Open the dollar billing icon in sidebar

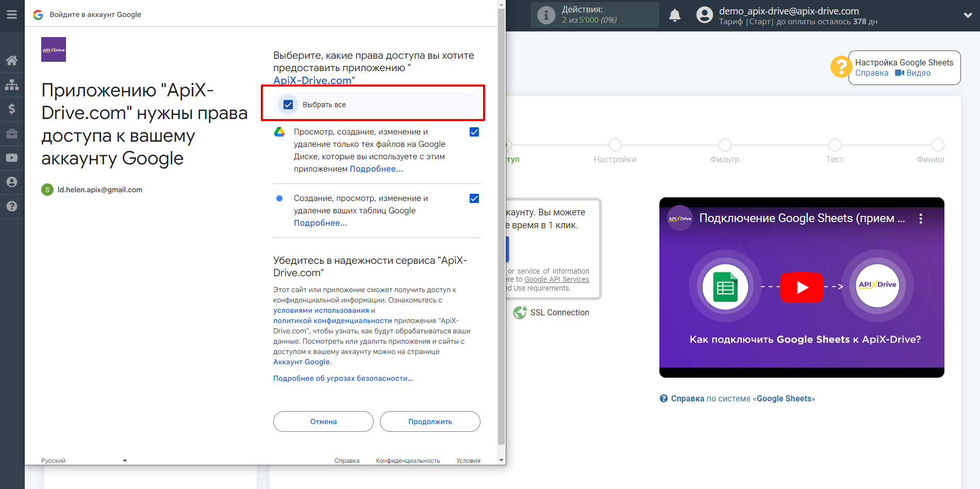tap(12, 109)
